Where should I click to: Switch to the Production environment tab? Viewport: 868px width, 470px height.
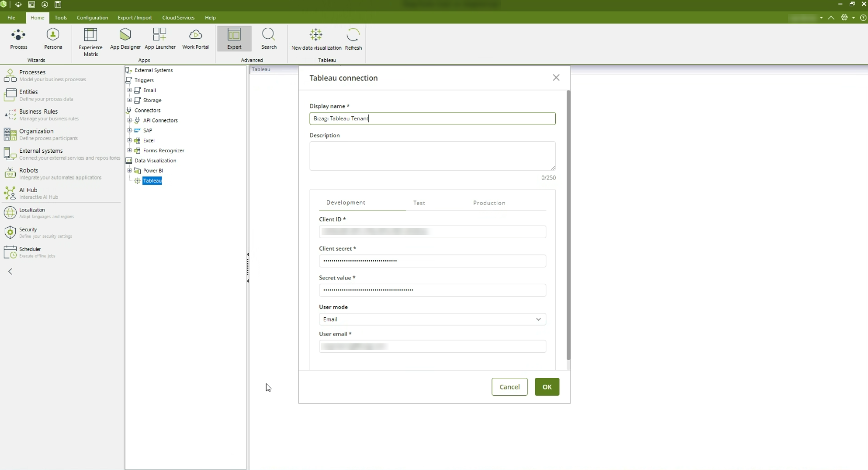click(x=489, y=203)
